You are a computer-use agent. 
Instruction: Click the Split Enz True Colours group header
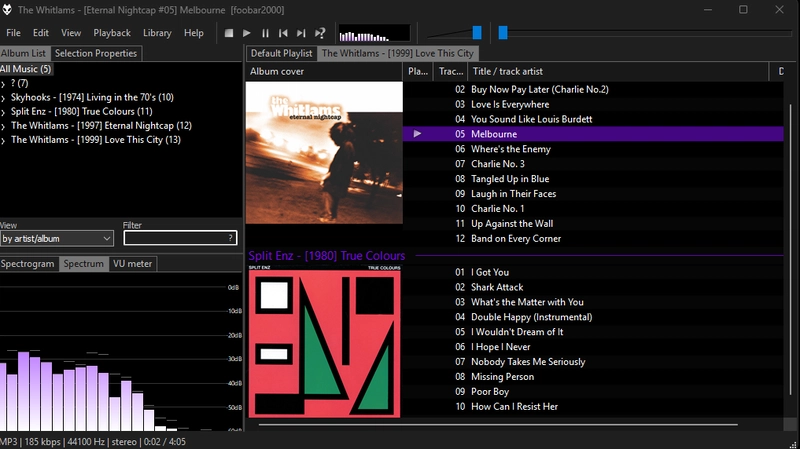point(327,256)
